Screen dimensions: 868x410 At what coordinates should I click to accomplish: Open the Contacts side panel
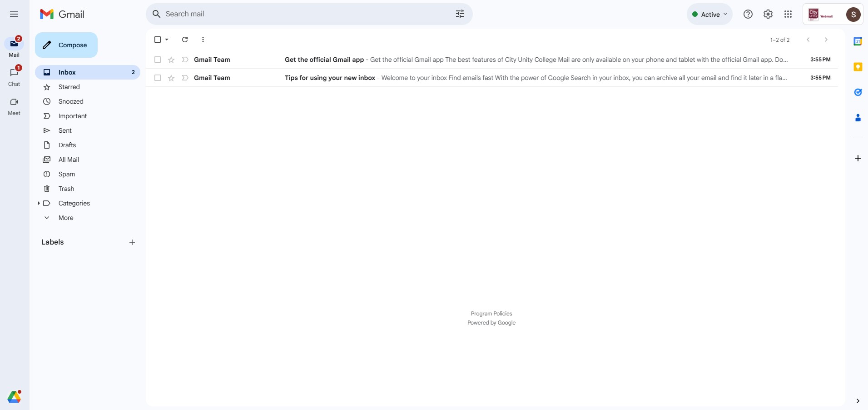tap(858, 118)
